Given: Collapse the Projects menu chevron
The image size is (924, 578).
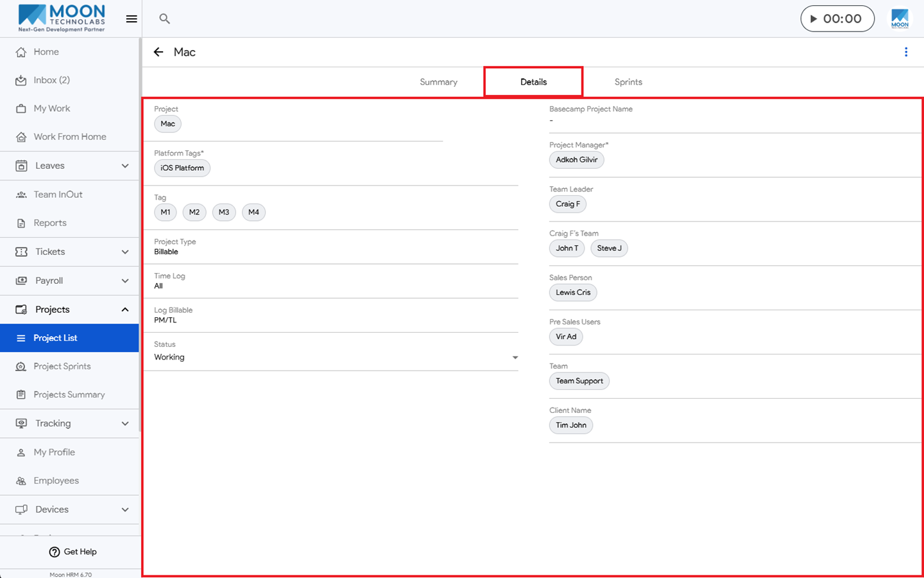Looking at the screenshot, I should click(x=125, y=310).
